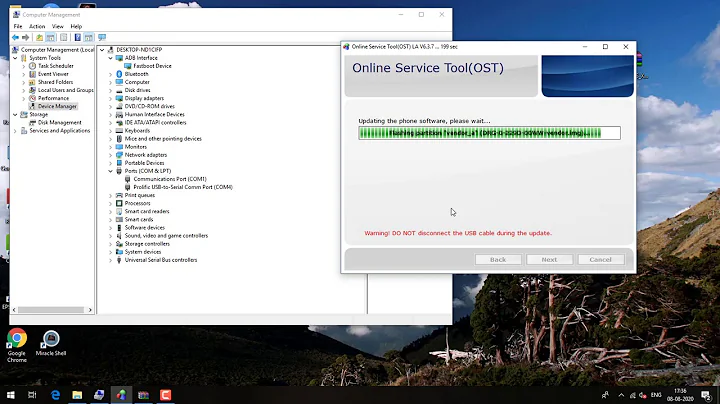This screenshot has height=404, width=720.
Task: Select Communications Port (COM1) device
Action: (170, 179)
